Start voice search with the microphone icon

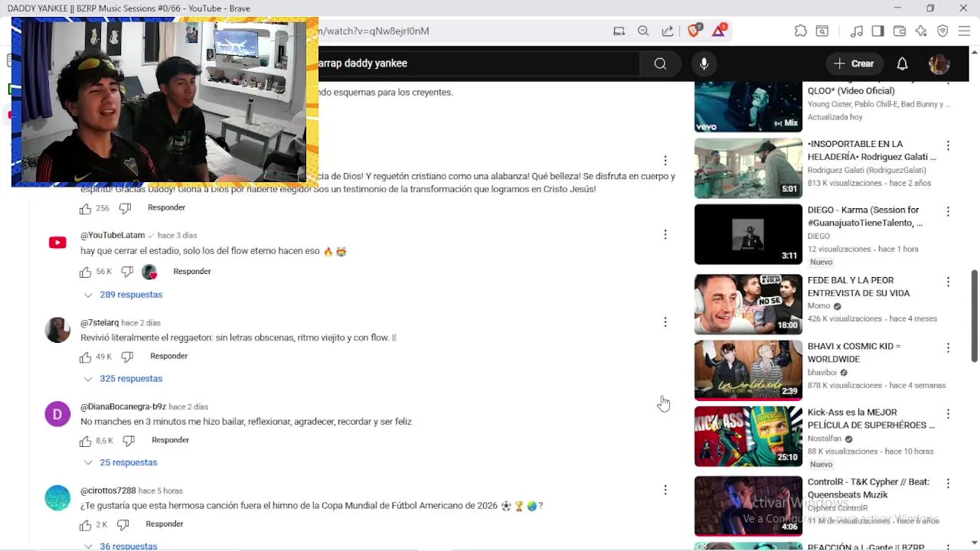pos(704,64)
